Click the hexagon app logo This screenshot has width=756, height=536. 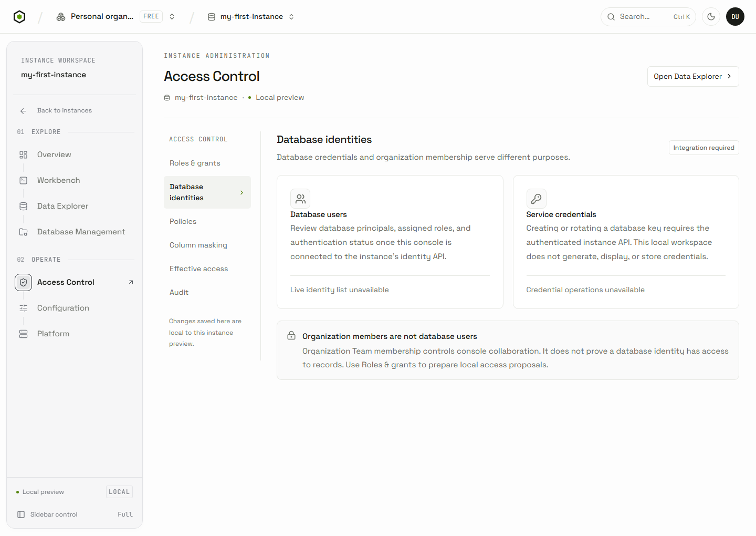pyautogui.click(x=19, y=17)
